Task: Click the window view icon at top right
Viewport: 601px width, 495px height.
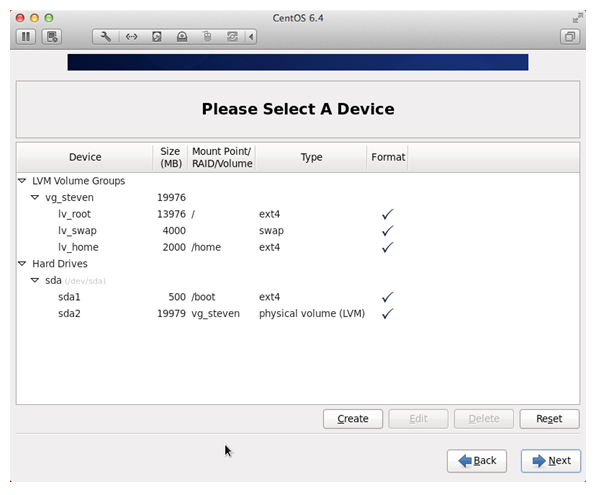Action: coord(570,37)
